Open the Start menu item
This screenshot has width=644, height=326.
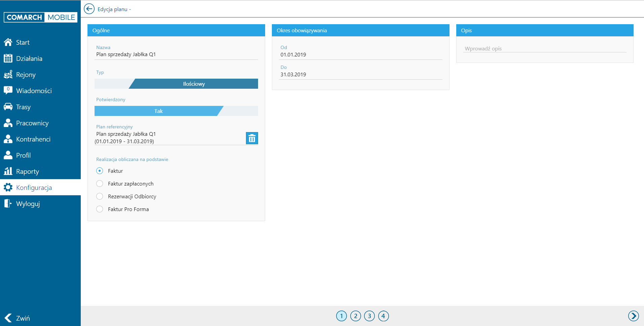[x=40, y=42]
